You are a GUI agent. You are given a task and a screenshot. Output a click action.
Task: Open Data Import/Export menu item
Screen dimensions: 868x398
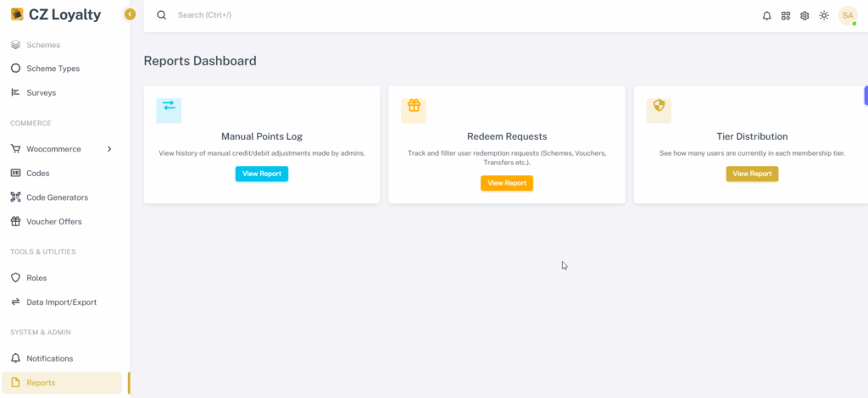point(61,302)
